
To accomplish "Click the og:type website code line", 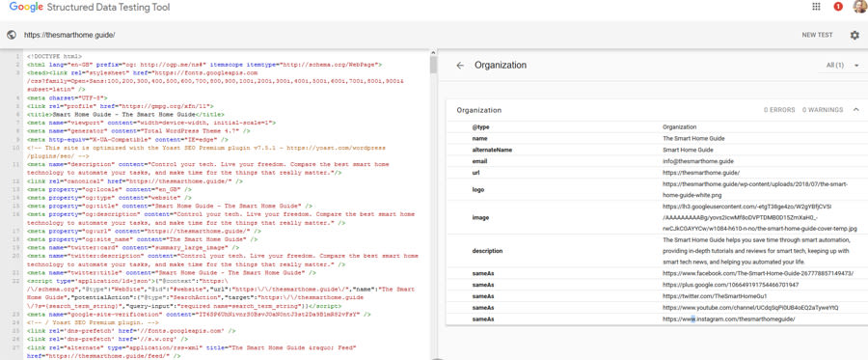I will [x=109, y=198].
